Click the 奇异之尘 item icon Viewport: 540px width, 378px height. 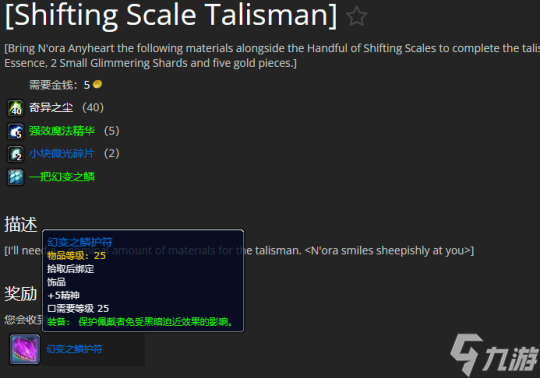[15, 108]
